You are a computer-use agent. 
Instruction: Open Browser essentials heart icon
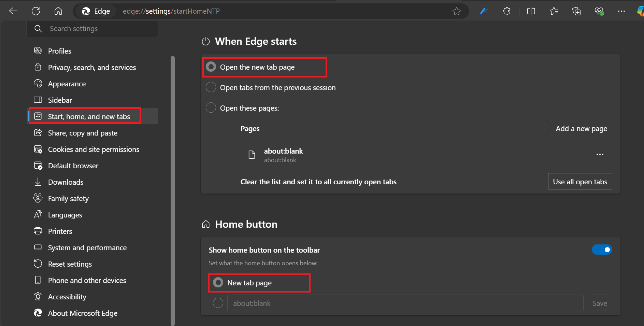599,11
